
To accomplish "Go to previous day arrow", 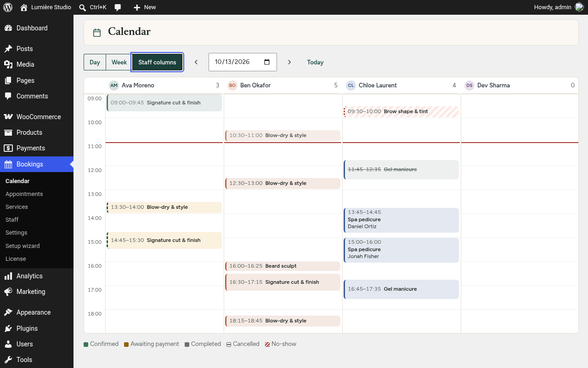I will [x=196, y=62].
